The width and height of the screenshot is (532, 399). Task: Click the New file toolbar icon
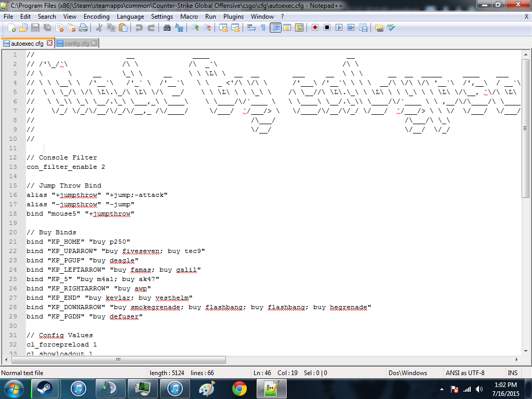click(x=11, y=28)
